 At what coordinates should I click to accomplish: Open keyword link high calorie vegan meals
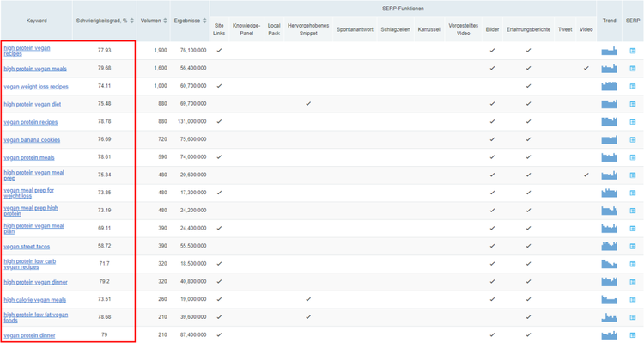coord(35,300)
